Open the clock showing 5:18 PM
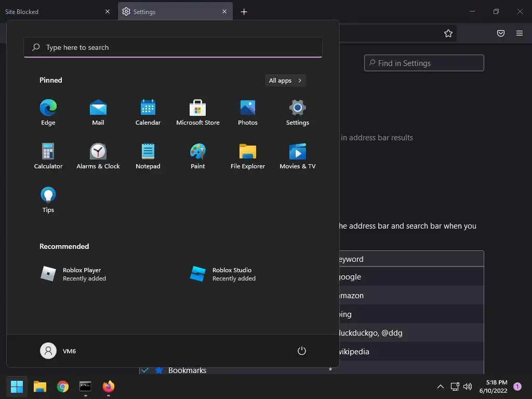This screenshot has height=399, width=532. tap(494, 387)
